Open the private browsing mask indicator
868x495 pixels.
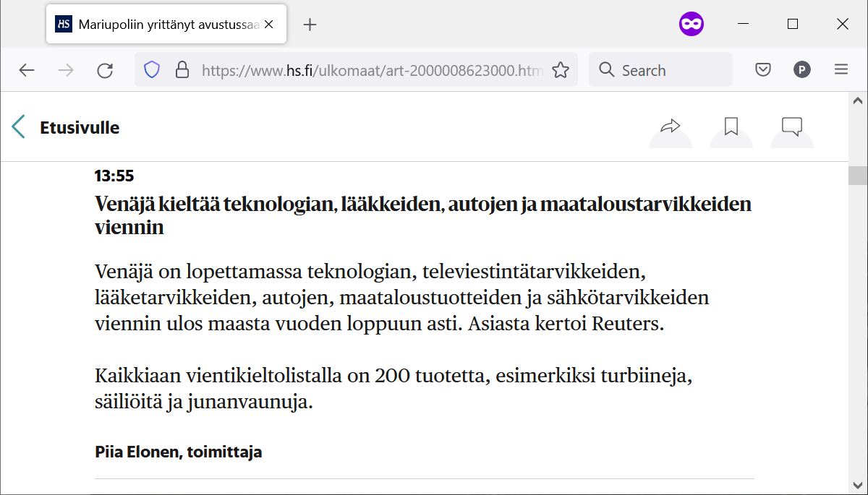691,24
